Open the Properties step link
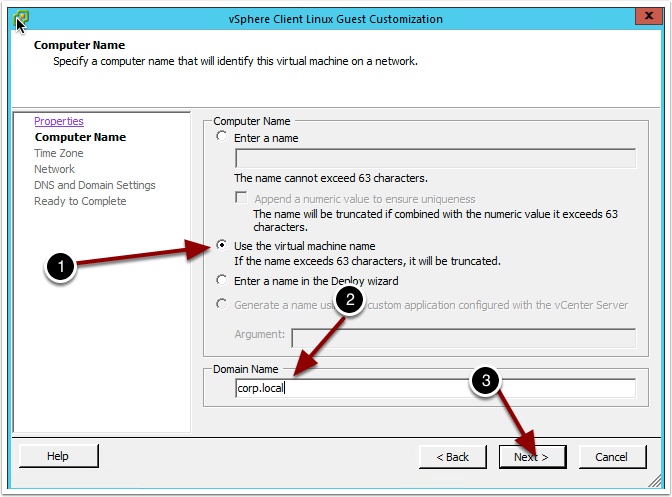This screenshot has height=497, width=672. pyautogui.click(x=59, y=121)
